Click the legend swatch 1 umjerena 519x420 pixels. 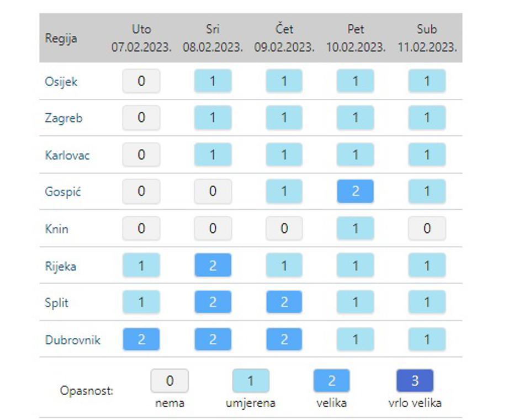[251, 381]
